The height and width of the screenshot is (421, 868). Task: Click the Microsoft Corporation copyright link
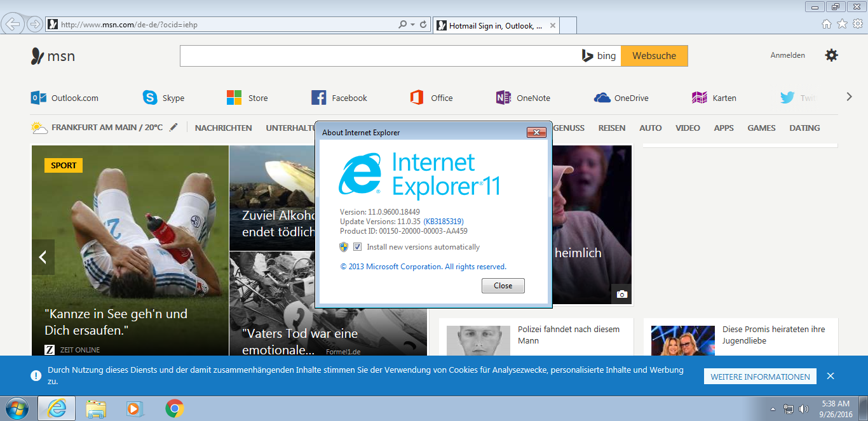423,267
